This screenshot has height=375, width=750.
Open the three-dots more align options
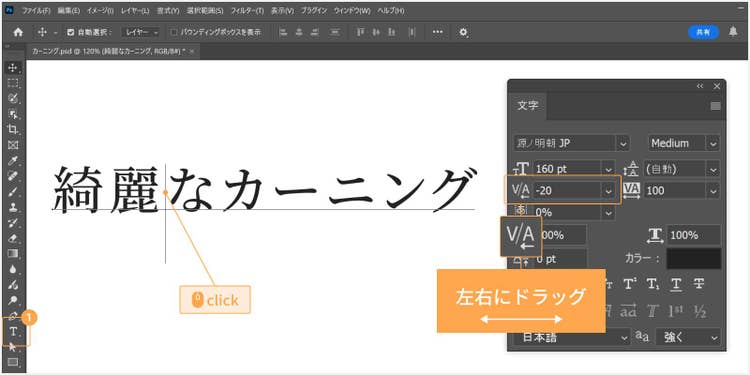pyautogui.click(x=438, y=32)
